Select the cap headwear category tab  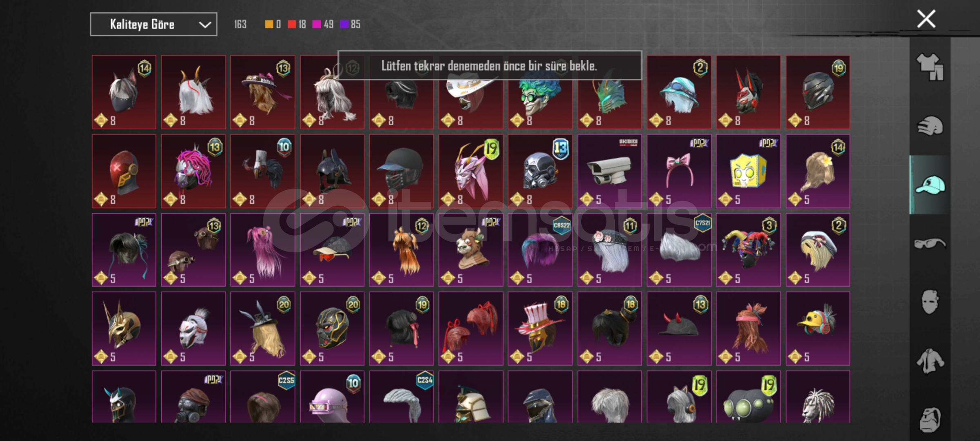[x=930, y=185]
